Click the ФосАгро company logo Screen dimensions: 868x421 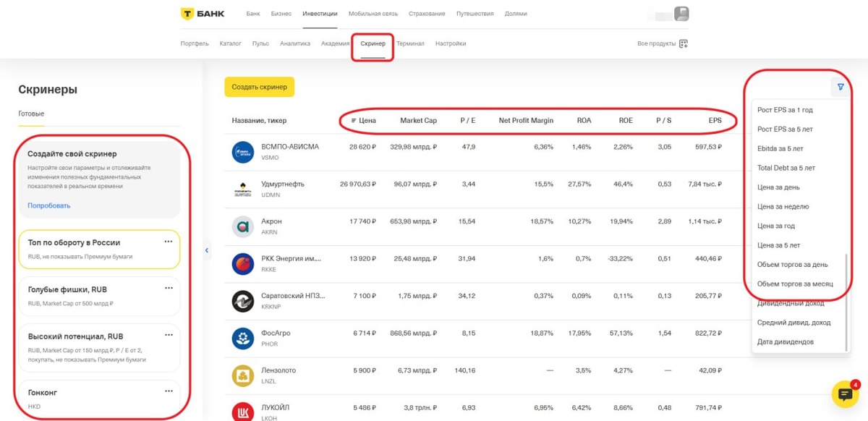click(242, 339)
